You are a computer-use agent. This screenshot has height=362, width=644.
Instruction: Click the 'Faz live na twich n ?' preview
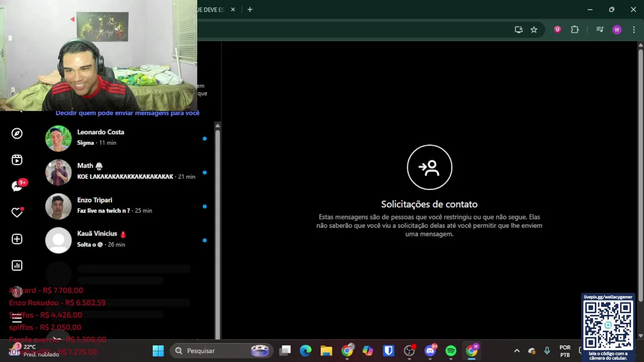click(x=104, y=211)
